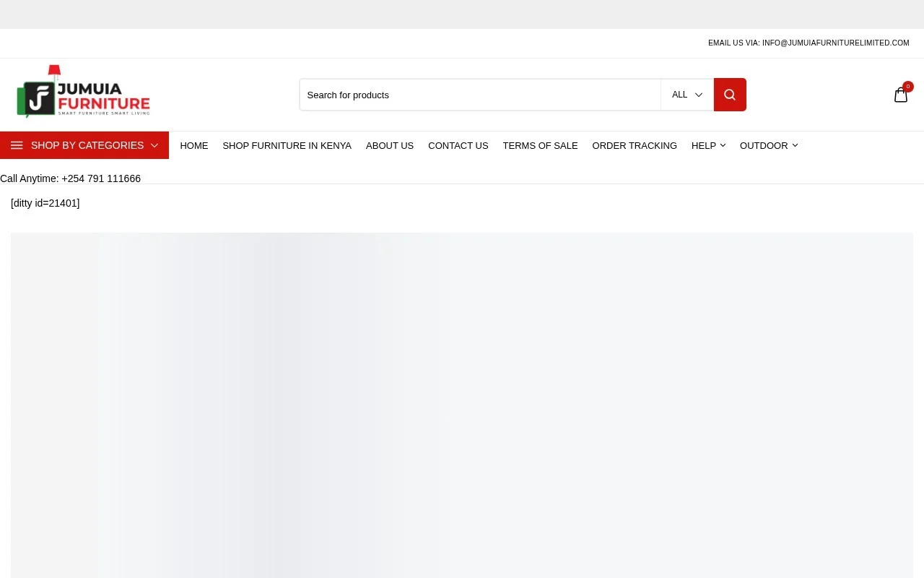Expand the Help menu
Screen dimensions: 924x578
point(709,145)
